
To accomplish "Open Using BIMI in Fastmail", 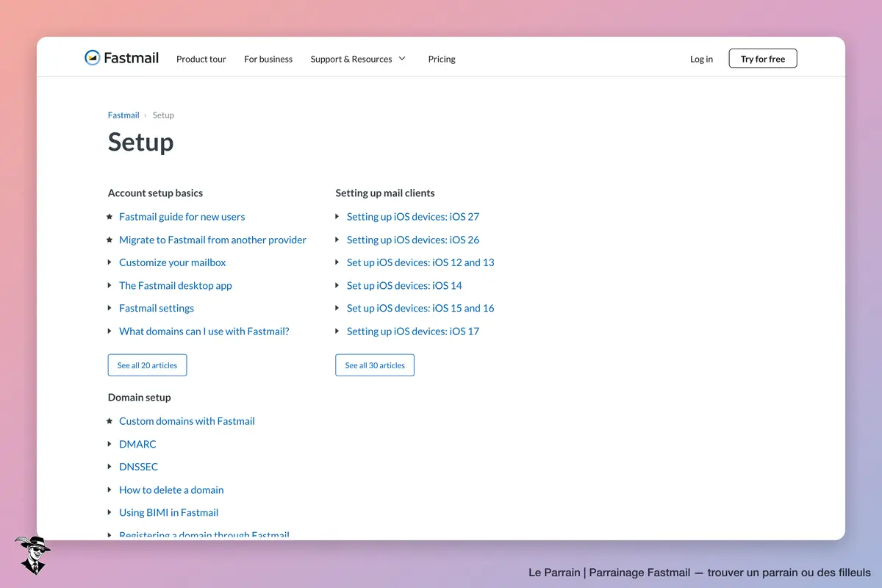I will [168, 512].
